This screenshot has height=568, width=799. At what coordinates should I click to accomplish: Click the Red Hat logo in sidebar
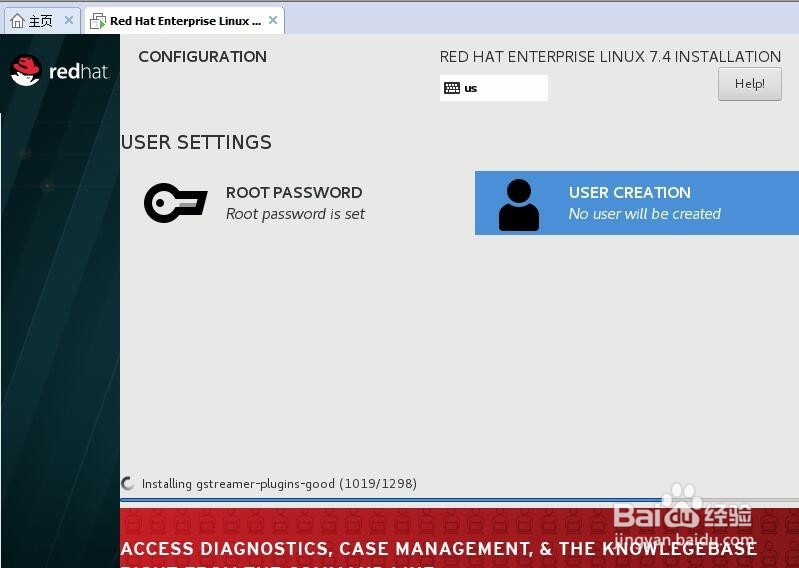coord(60,71)
